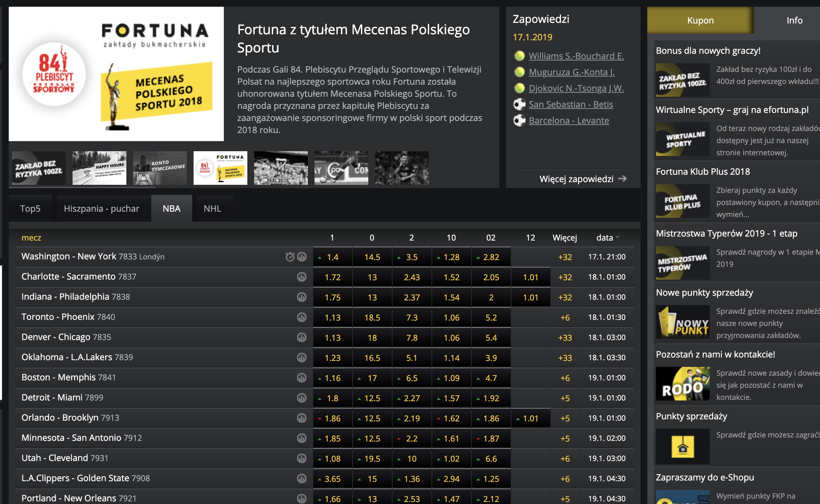
Task: Select odds 3.65 for L.A.Clippers win
Action: tap(333, 479)
